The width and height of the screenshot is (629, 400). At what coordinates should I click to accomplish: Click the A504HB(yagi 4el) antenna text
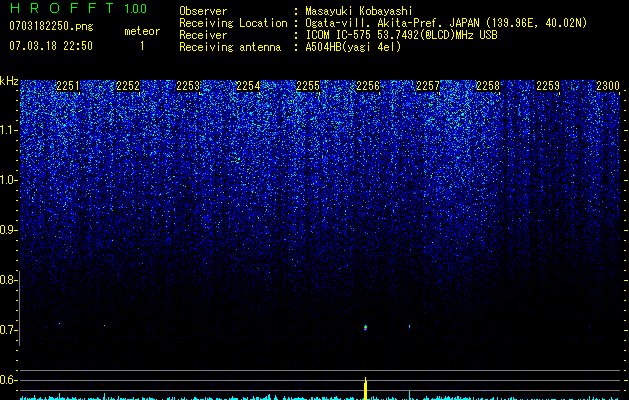click(353, 47)
